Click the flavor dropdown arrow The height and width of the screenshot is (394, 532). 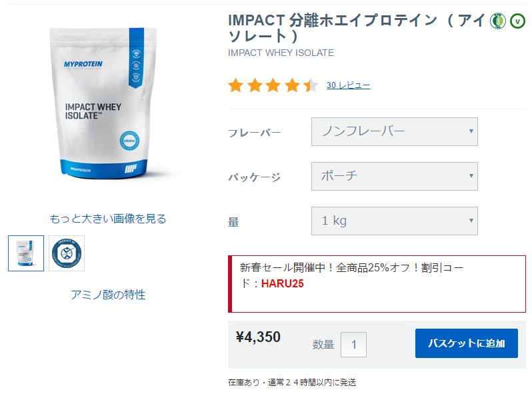[471, 131]
